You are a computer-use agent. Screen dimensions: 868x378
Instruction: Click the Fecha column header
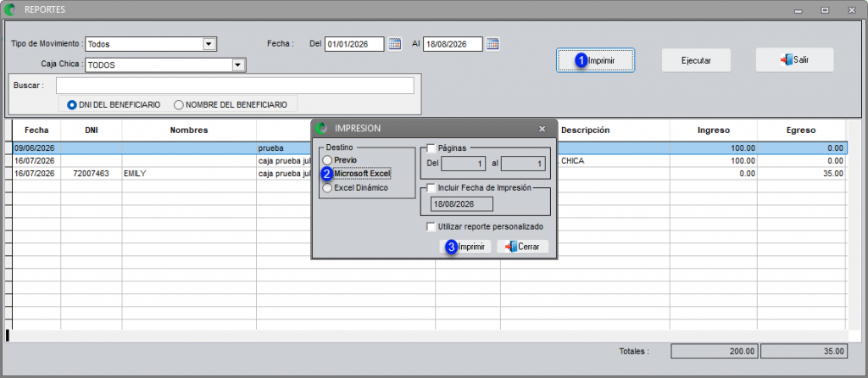point(36,130)
